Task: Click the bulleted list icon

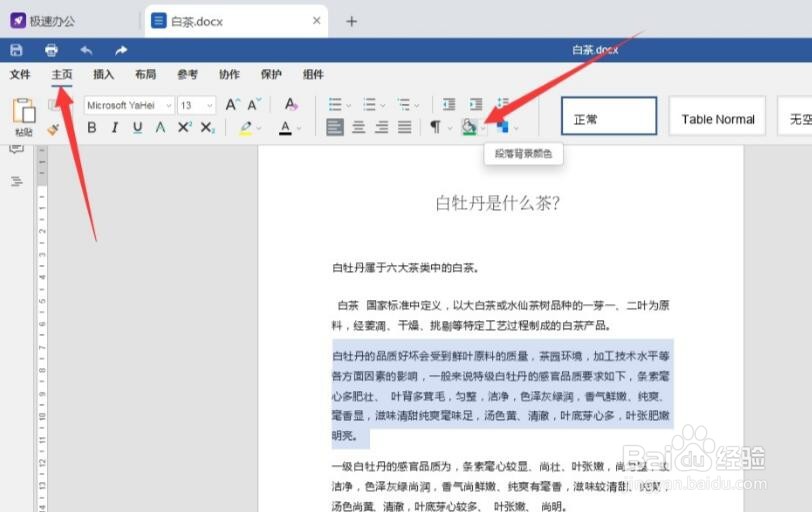Action: [335, 105]
